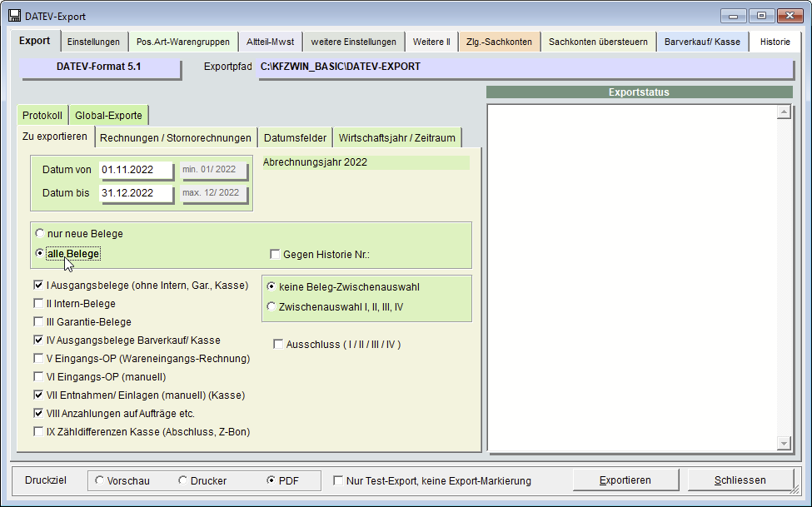
Task: Click the window resize grip in corner
Action: [x=795, y=490]
